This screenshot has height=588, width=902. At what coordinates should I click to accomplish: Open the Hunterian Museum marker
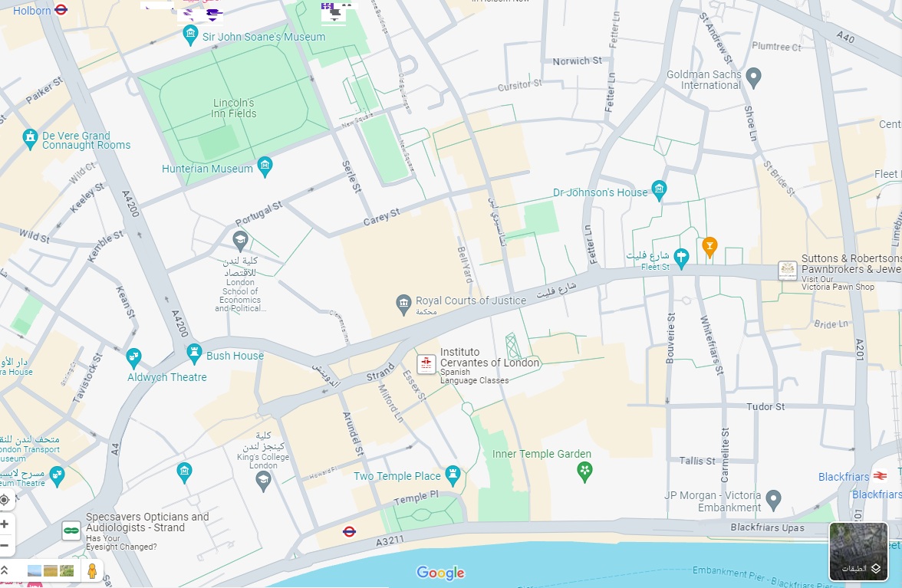(265, 166)
